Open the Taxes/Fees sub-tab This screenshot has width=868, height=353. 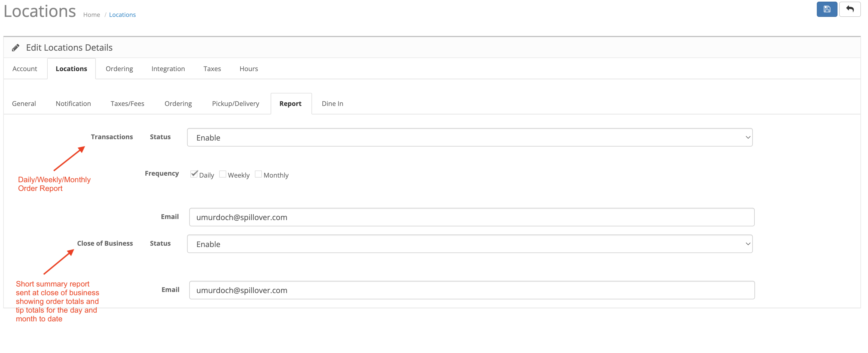coord(127,104)
